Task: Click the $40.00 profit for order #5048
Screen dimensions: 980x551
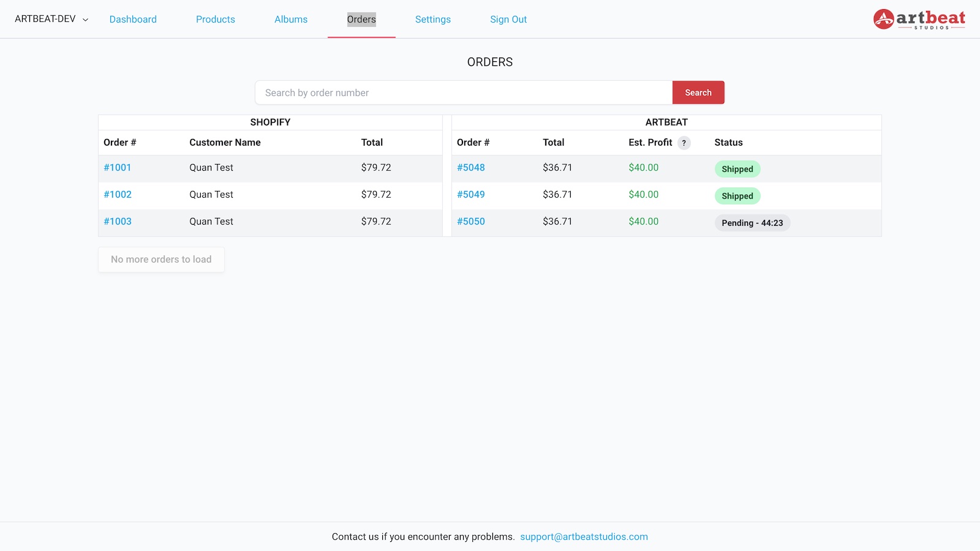Action: point(644,167)
